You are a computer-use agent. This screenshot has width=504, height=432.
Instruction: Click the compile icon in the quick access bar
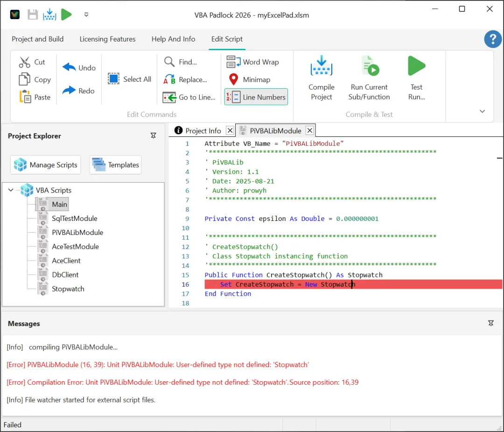click(x=49, y=14)
